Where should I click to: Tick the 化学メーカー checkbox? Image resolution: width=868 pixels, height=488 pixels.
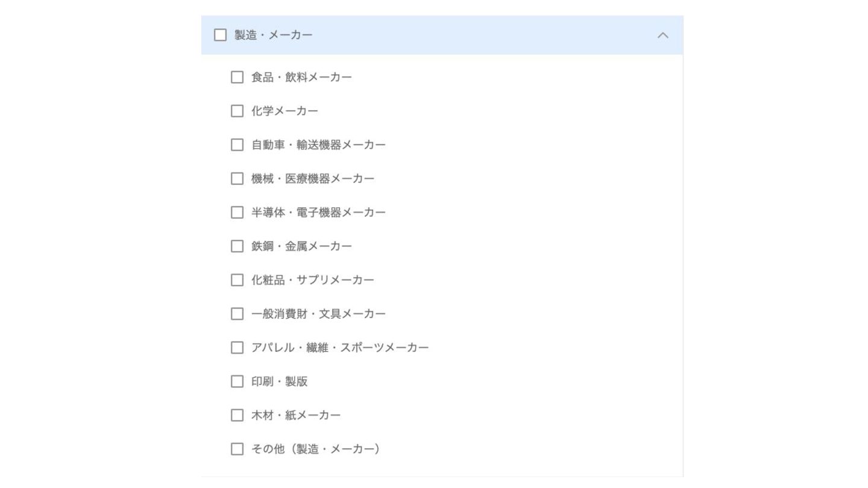click(237, 111)
